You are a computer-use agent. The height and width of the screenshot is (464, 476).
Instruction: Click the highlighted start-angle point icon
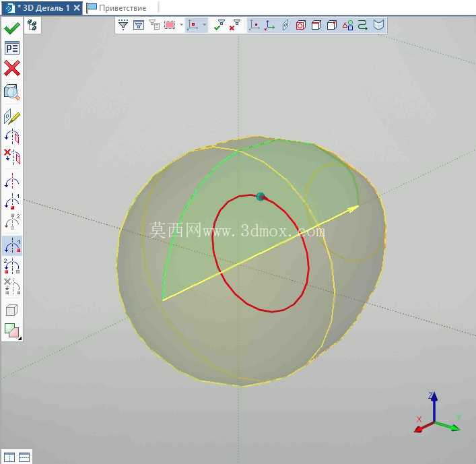click(12, 246)
